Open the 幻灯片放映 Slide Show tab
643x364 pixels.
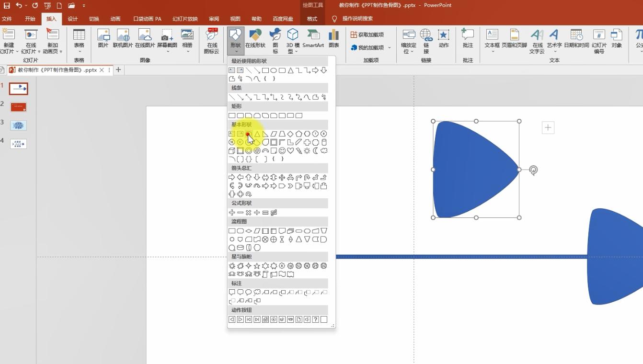coord(185,19)
